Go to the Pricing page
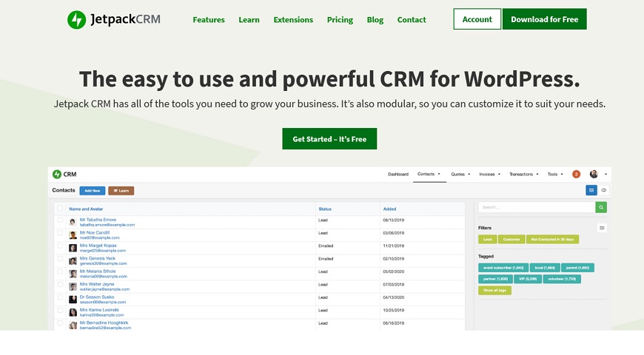This screenshot has height=355, width=644. point(340,20)
